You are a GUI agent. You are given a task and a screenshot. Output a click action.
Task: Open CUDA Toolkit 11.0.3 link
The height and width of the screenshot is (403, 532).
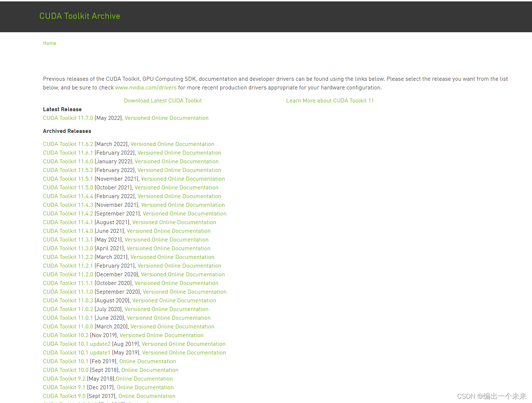tap(68, 301)
